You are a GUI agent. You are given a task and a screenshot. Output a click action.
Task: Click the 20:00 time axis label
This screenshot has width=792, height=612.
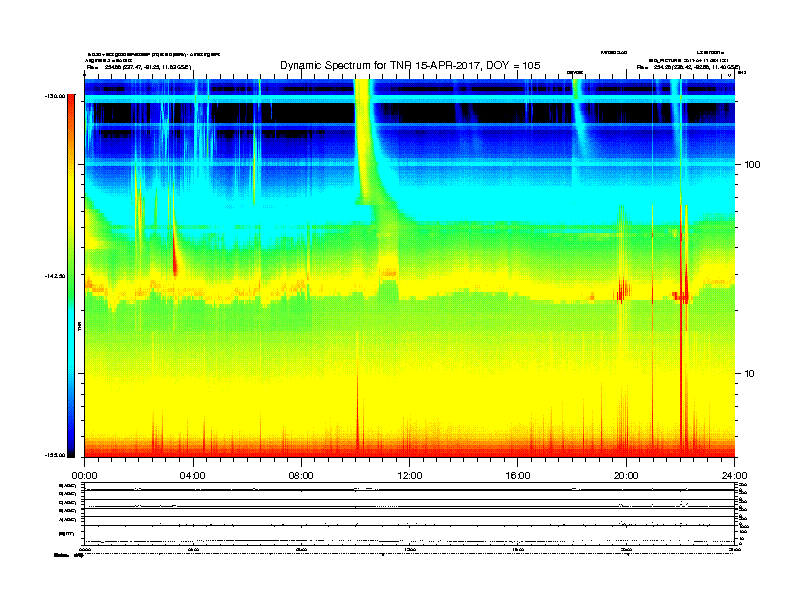point(626,476)
